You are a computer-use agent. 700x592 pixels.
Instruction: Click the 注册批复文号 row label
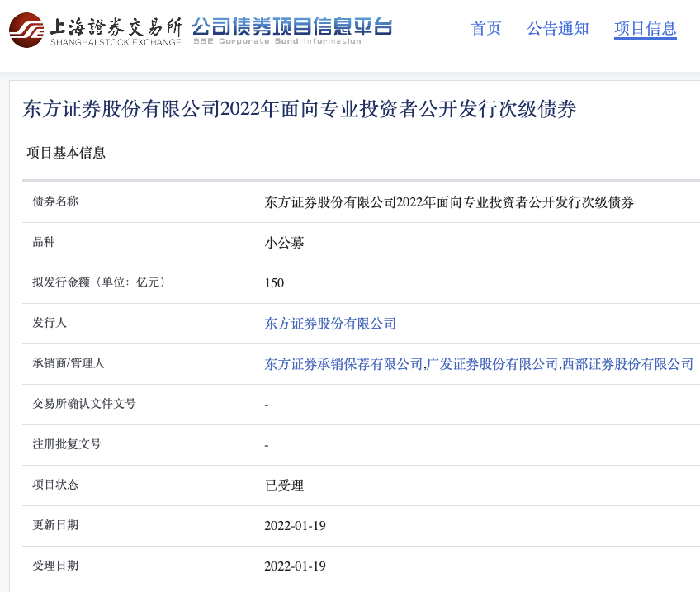pos(67,444)
